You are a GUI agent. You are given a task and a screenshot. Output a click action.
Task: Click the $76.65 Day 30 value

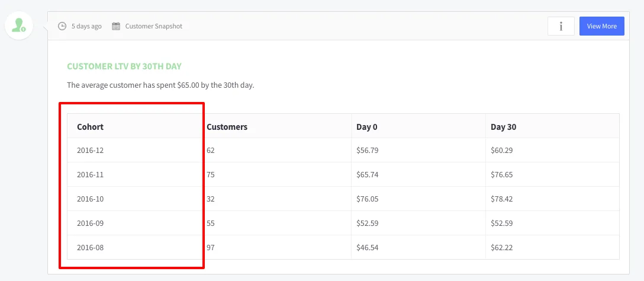tap(501, 175)
